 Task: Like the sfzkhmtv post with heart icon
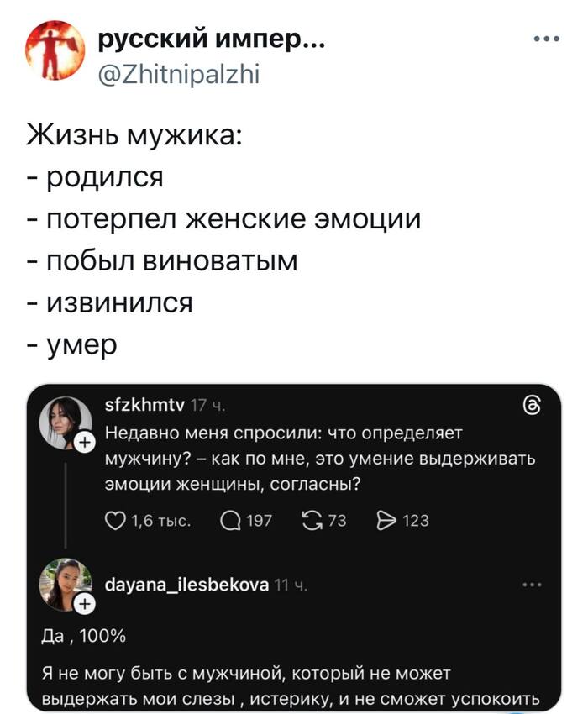[x=113, y=521]
